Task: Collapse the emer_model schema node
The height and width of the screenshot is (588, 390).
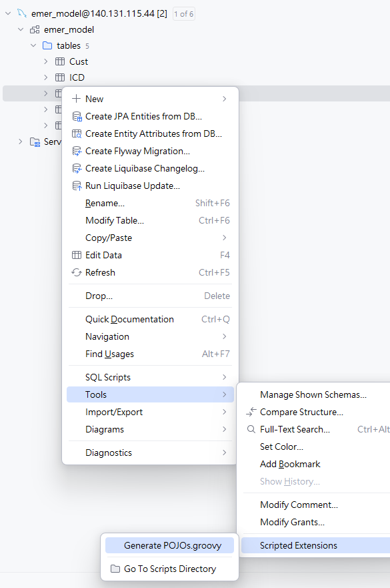Action: click(x=21, y=29)
